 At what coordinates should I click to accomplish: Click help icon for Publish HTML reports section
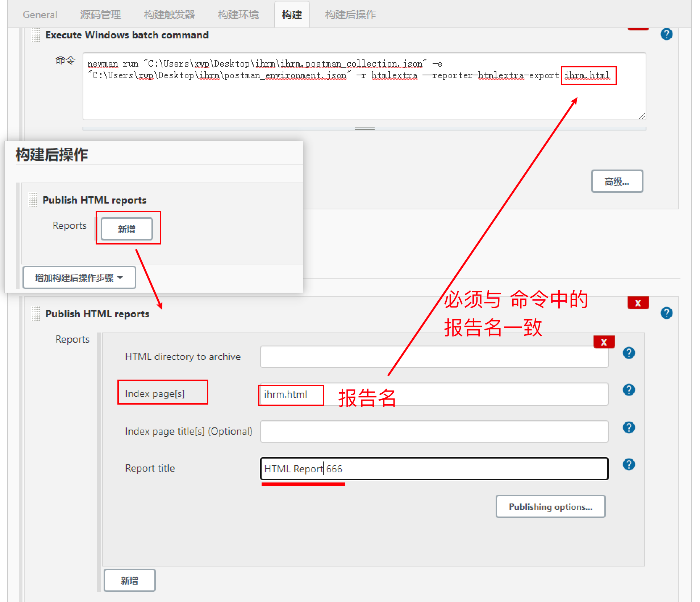(x=666, y=313)
